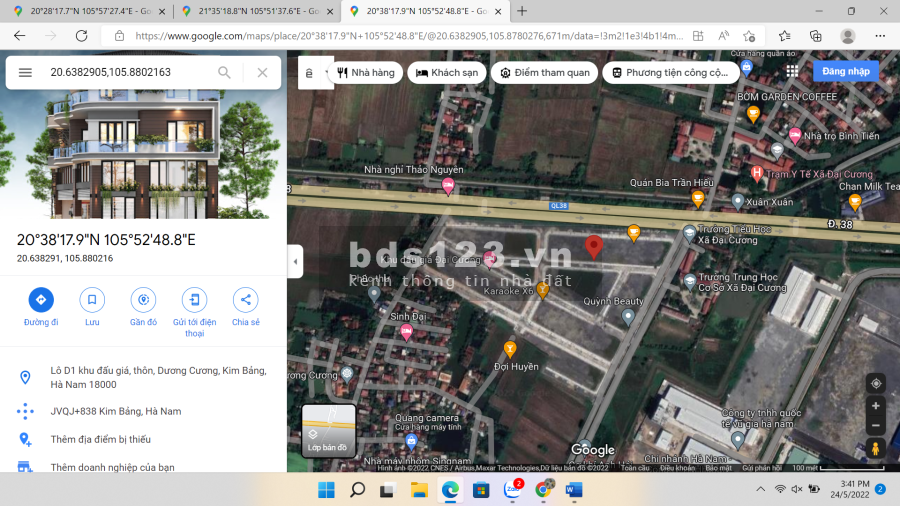Open the browser Favorites list icon
The width and height of the screenshot is (900, 506).
click(x=785, y=36)
